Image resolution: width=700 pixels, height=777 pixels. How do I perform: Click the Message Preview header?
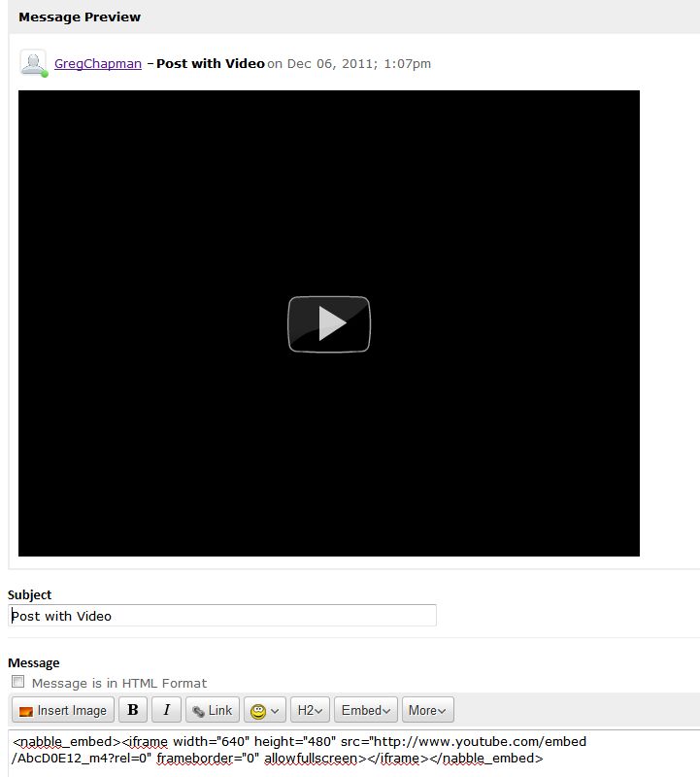(80, 17)
